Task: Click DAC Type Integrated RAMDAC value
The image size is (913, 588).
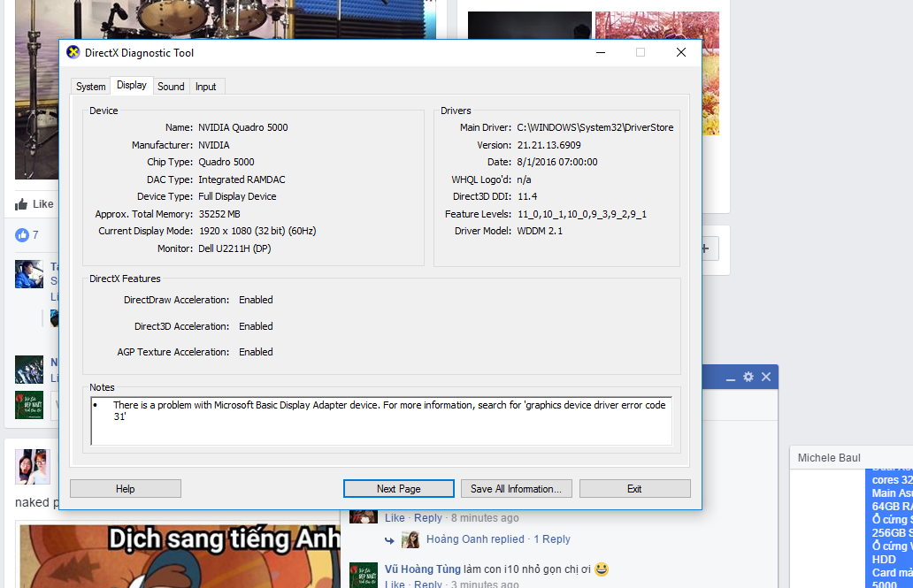Action: click(x=242, y=179)
